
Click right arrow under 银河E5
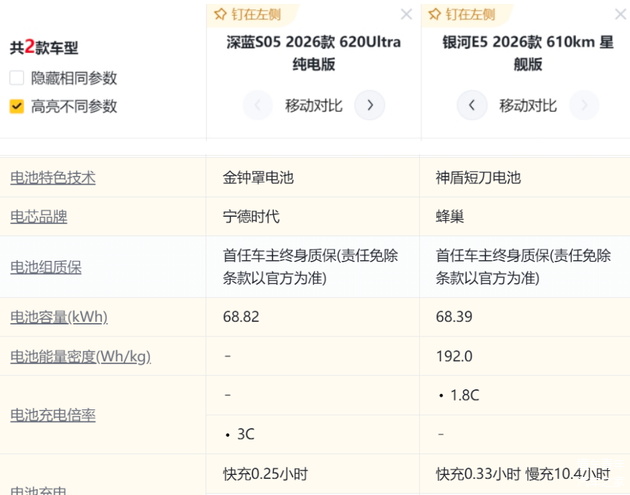point(584,105)
